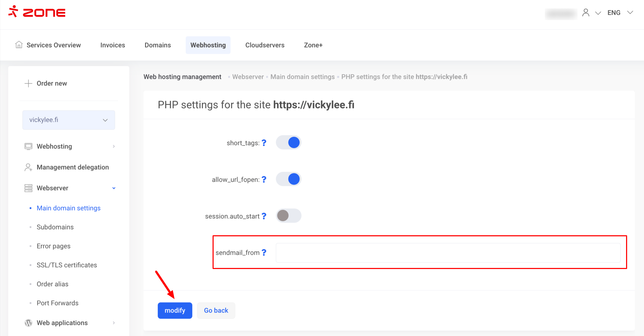Click the user account profile icon
This screenshot has width=644, height=336.
(x=585, y=13)
